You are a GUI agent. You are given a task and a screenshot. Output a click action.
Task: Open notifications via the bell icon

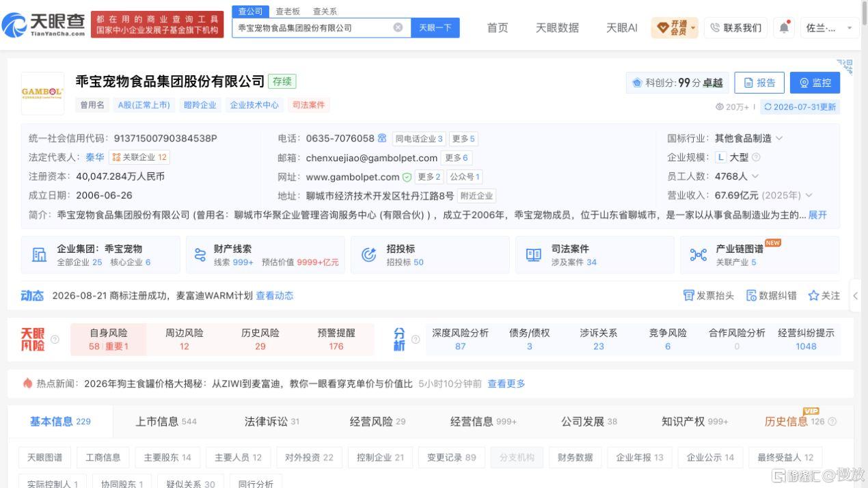coord(785,27)
